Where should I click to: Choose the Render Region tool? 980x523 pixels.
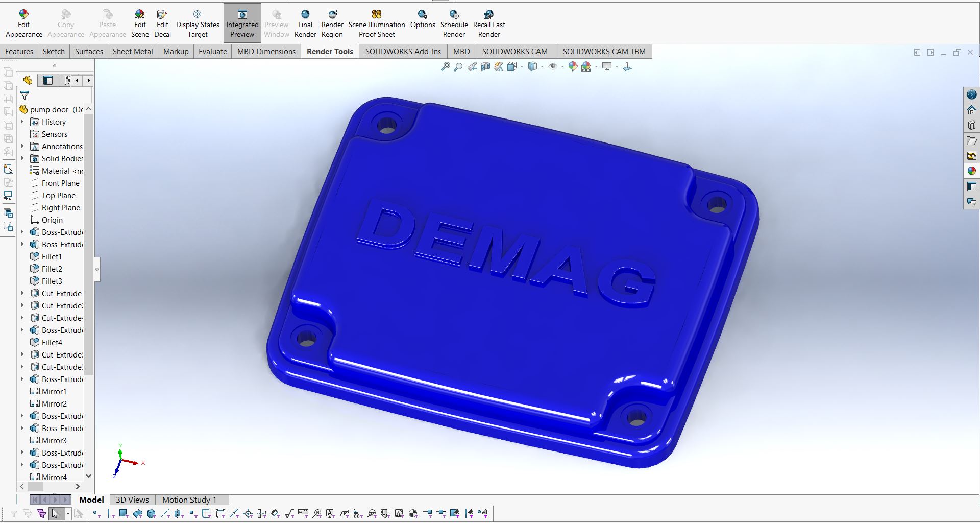332,23
